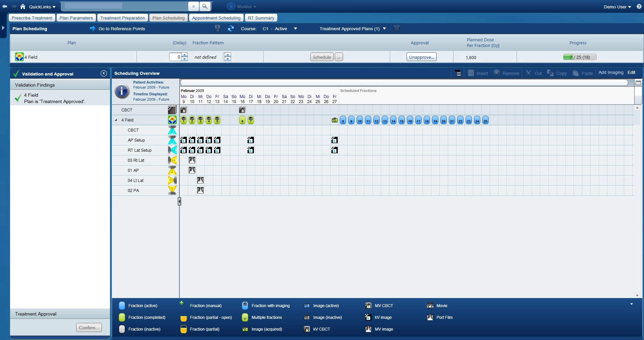
Task: Click the legend layout icon left of Insert
Action: 458,73
